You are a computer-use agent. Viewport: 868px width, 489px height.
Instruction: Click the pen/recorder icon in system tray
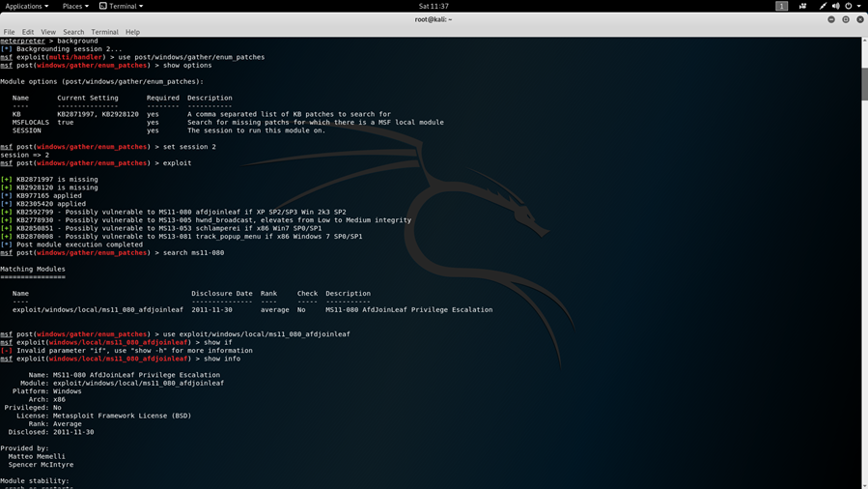coord(823,6)
